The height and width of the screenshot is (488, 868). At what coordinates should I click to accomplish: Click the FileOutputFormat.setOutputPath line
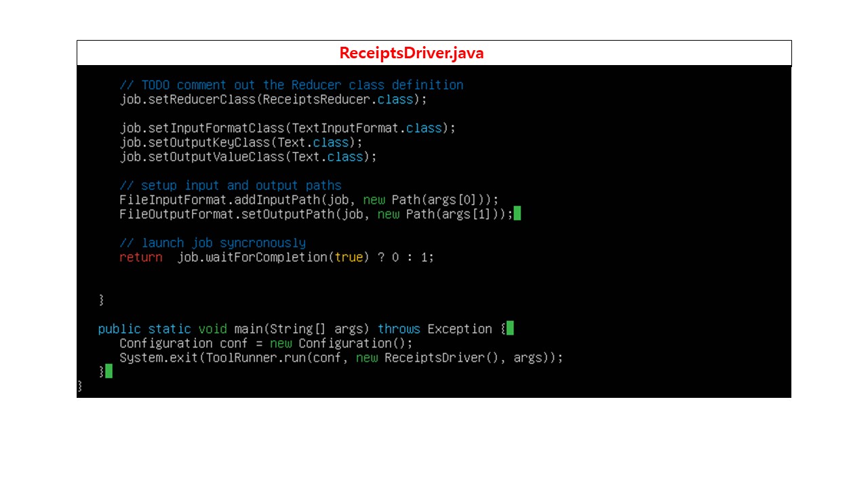point(316,214)
